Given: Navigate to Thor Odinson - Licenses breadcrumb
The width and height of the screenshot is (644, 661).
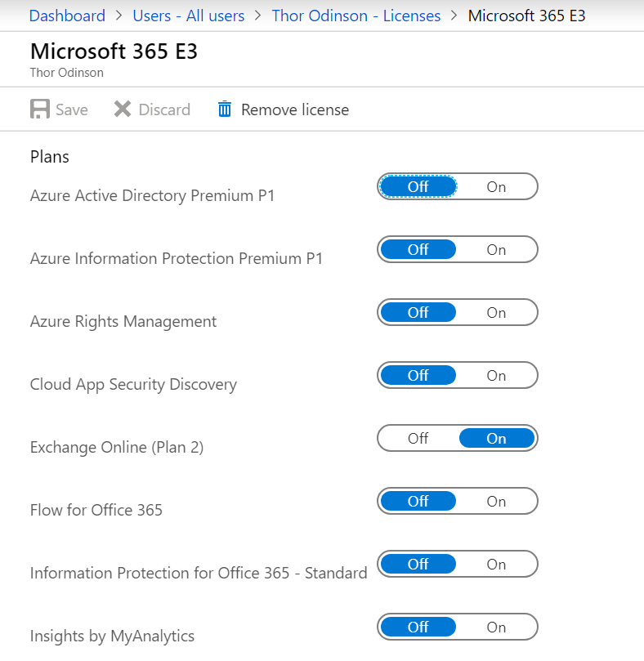Looking at the screenshot, I should (356, 16).
